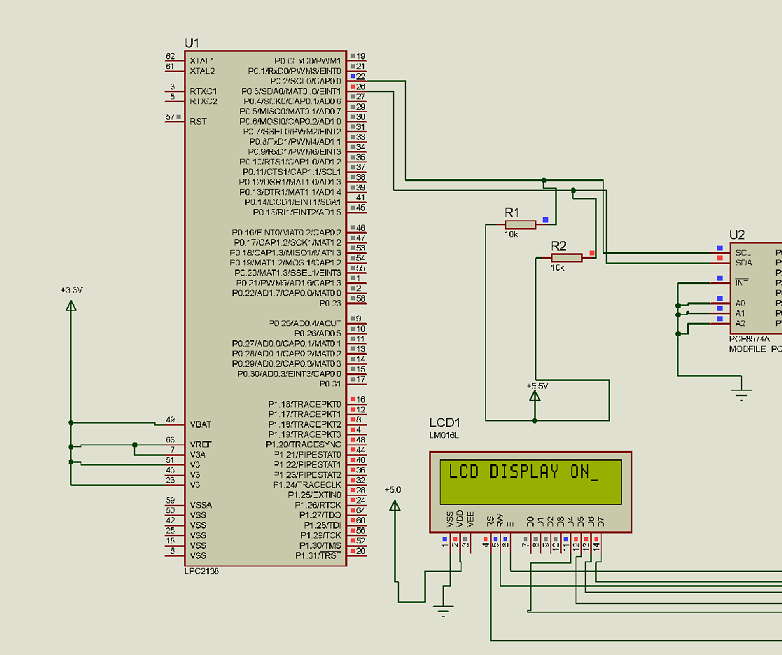Image resolution: width=782 pixels, height=655 pixels.
Task: Click the +3.3V terminal label
Action: [71, 290]
